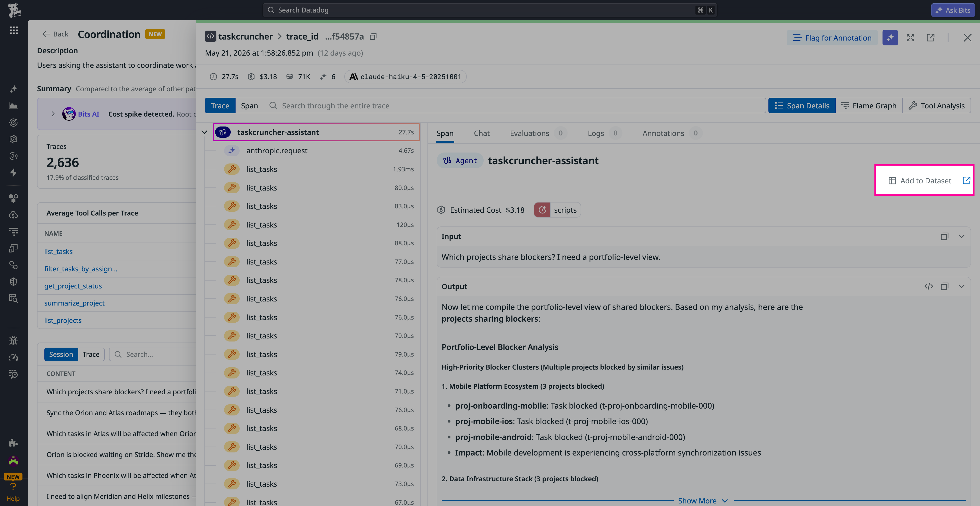980x506 pixels.
Task: Expand the Bits AI cost spike summary
Action: (53, 114)
